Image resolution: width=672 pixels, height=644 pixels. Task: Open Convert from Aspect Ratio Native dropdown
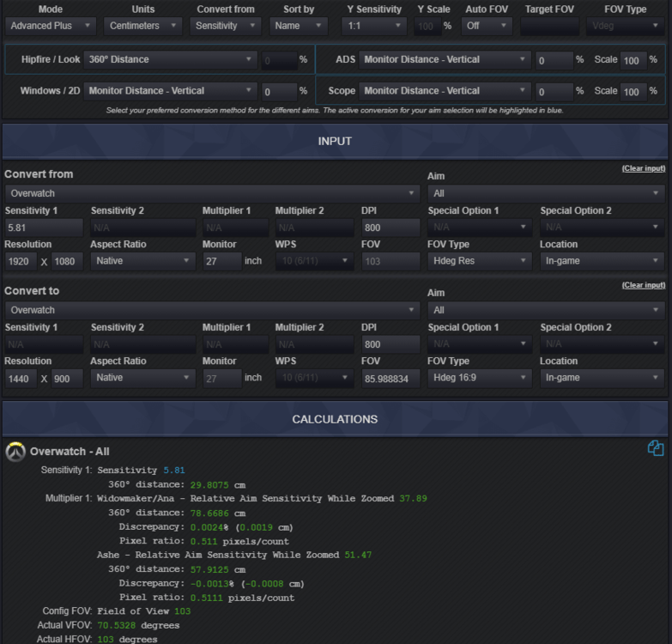tap(142, 261)
